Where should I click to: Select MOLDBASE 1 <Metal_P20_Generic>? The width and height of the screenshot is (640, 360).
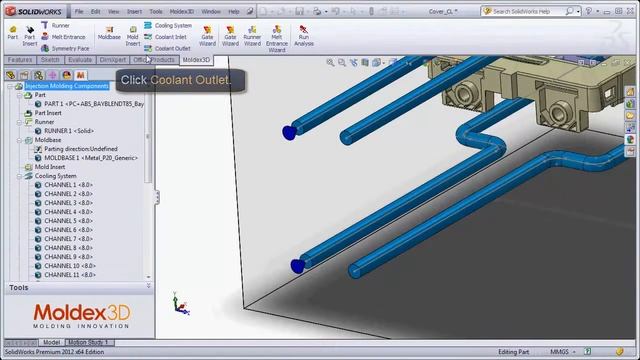tap(86, 158)
